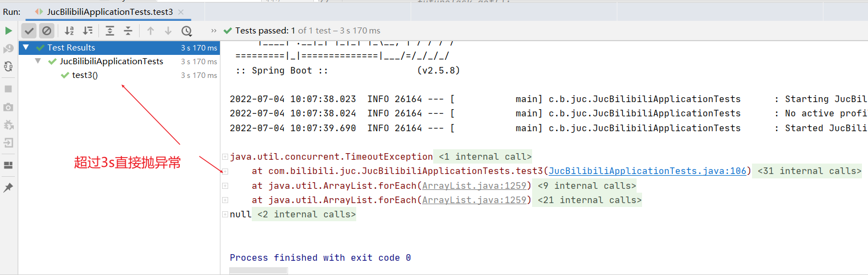Click fold marker beside TimeoutException line
The height and width of the screenshot is (275, 868).
coord(225,157)
